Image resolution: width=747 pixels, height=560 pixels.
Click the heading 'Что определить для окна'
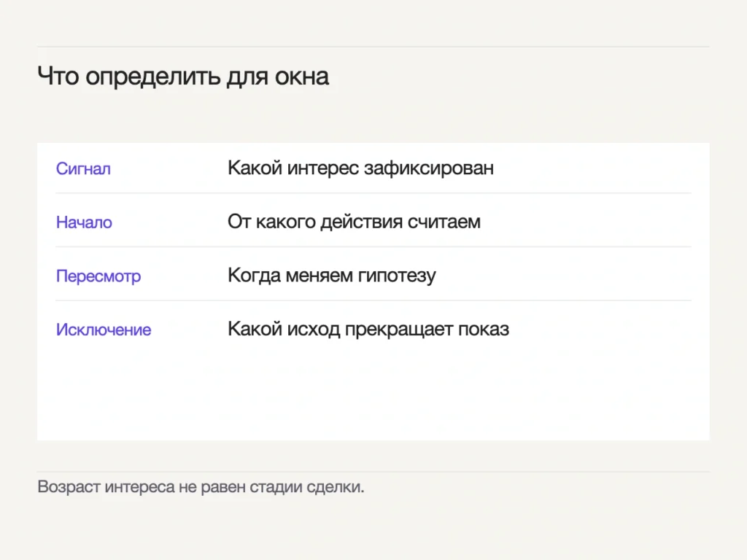[183, 77]
